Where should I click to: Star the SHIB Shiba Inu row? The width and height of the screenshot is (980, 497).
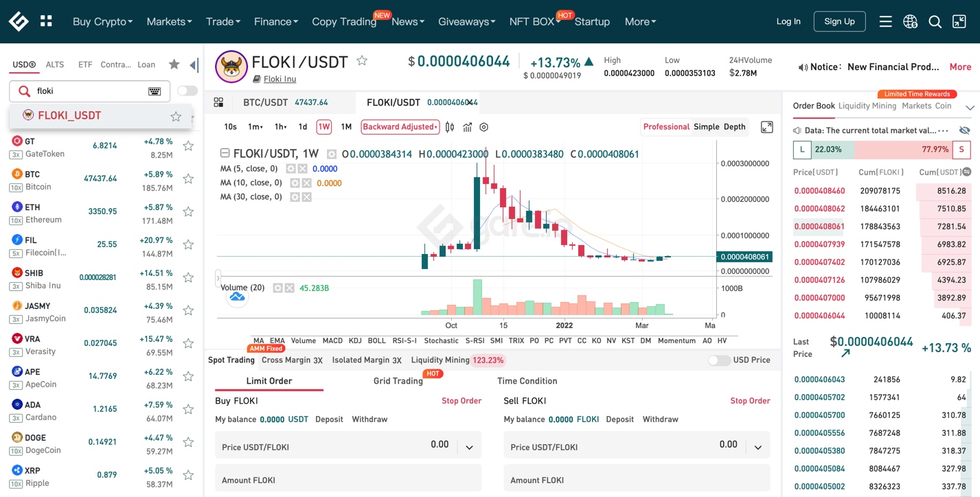[187, 277]
